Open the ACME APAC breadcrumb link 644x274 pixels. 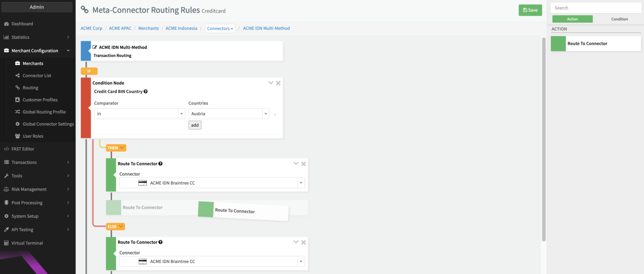coord(120,28)
